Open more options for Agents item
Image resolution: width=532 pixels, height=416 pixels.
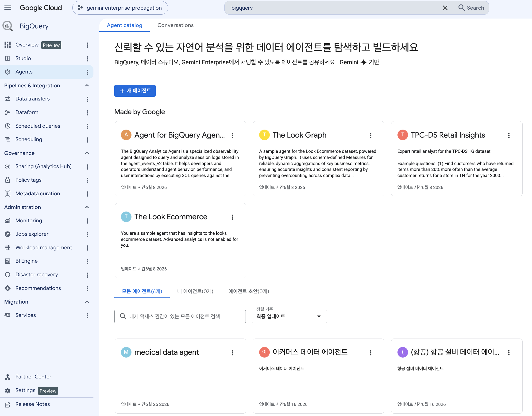[x=87, y=72]
